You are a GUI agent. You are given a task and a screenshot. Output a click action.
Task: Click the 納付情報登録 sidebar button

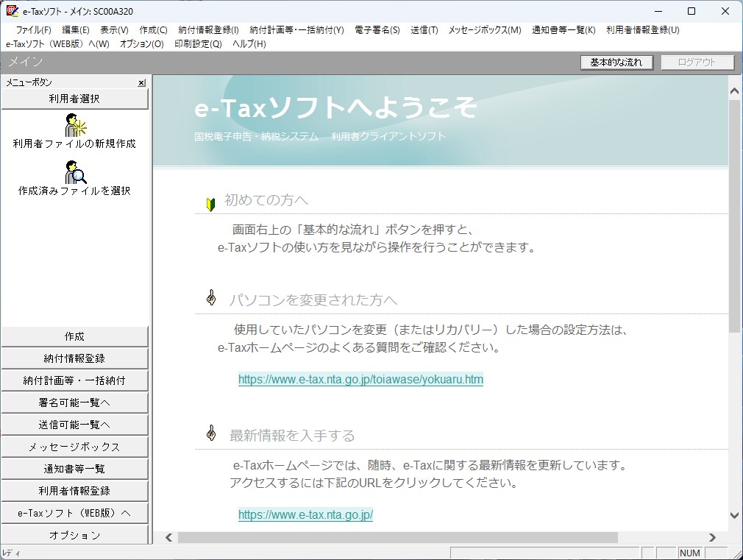tap(74, 358)
